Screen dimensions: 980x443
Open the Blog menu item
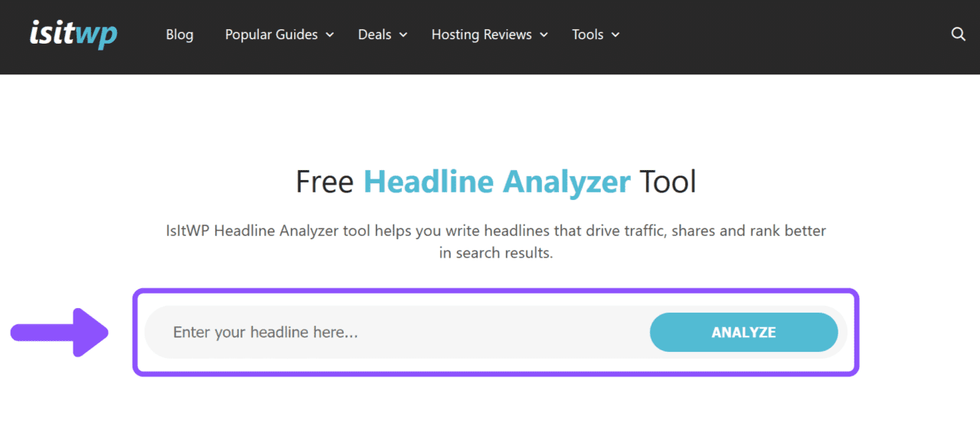(179, 34)
